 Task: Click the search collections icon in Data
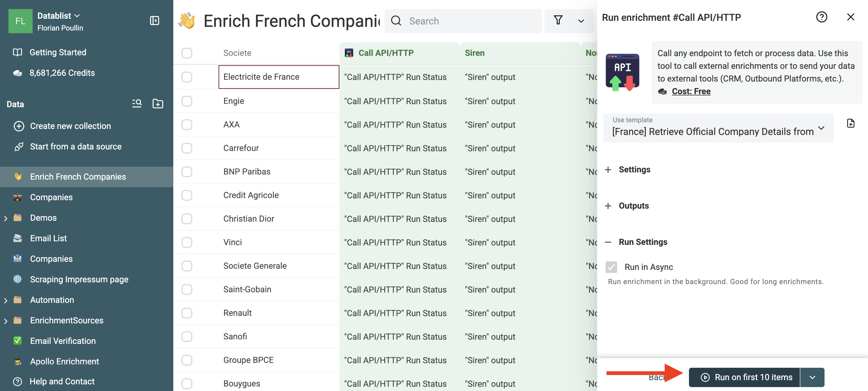pos(136,104)
